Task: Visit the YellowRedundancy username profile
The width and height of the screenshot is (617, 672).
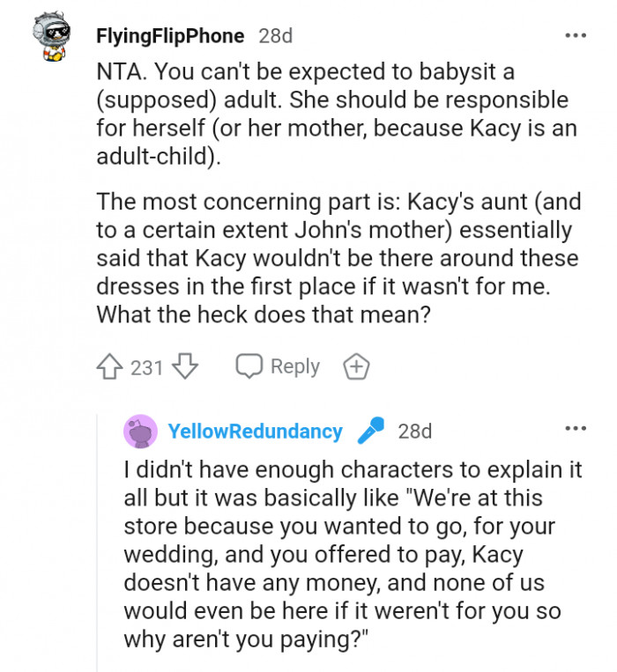Action: [x=255, y=432]
